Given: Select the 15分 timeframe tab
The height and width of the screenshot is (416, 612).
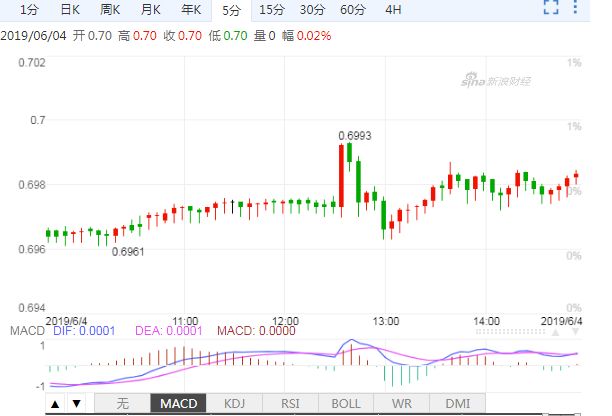Looking at the screenshot, I should coord(270,10).
